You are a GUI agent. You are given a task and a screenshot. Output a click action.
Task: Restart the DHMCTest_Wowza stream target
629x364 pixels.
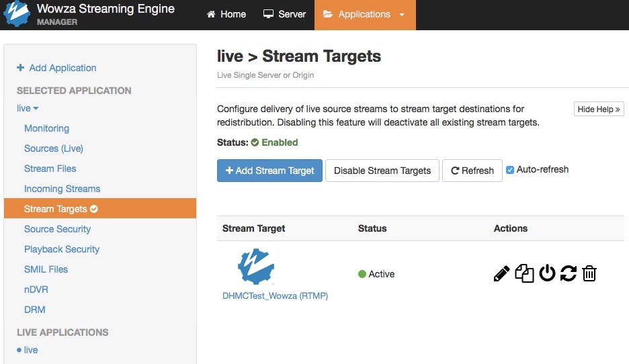(569, 273)
